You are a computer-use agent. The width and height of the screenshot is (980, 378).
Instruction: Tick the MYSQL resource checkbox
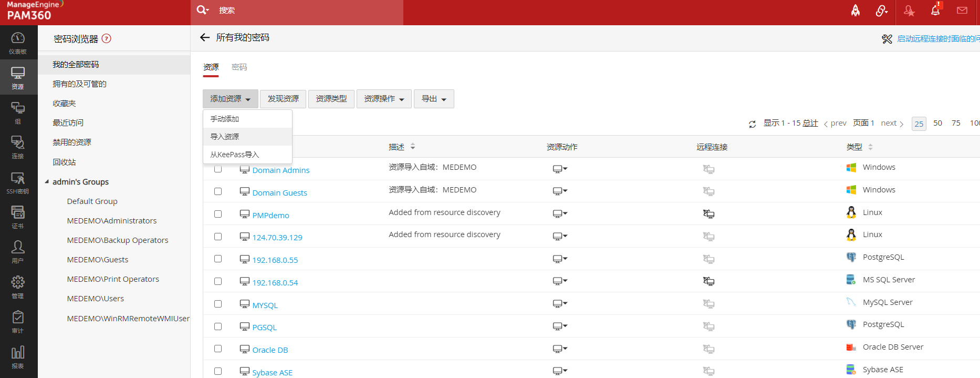218,304
